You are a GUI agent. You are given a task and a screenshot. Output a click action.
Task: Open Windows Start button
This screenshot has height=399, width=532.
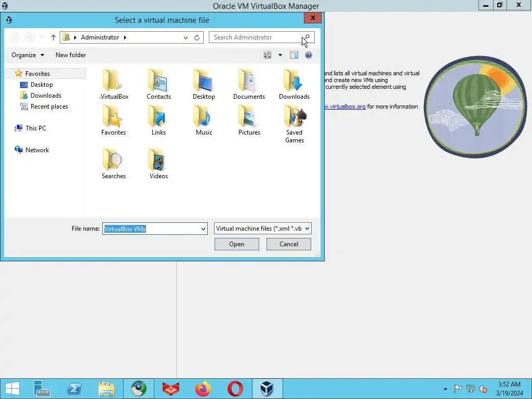[x=12, y=389]
